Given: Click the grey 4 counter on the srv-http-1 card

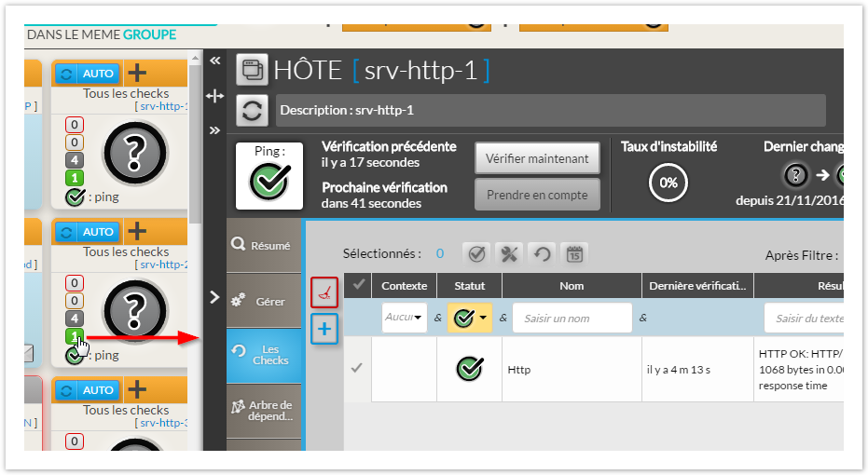Looking at the screenshot, I should pos(75,160).
